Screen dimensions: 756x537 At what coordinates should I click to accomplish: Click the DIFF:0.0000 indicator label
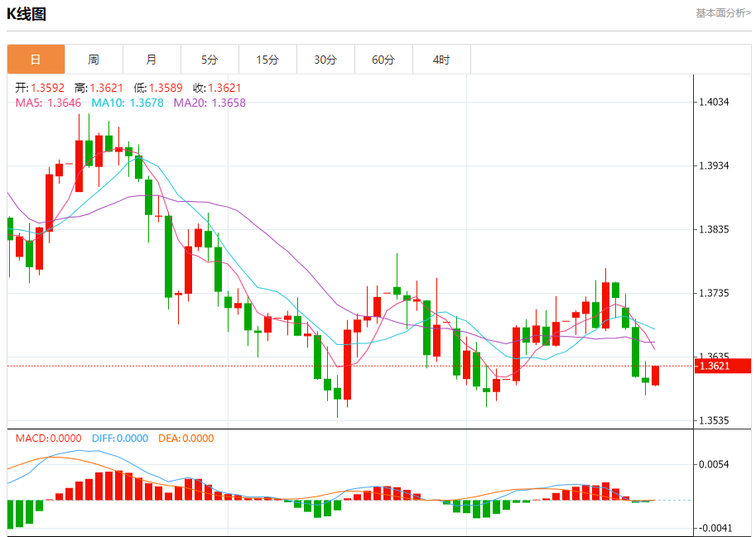(120, 439)
